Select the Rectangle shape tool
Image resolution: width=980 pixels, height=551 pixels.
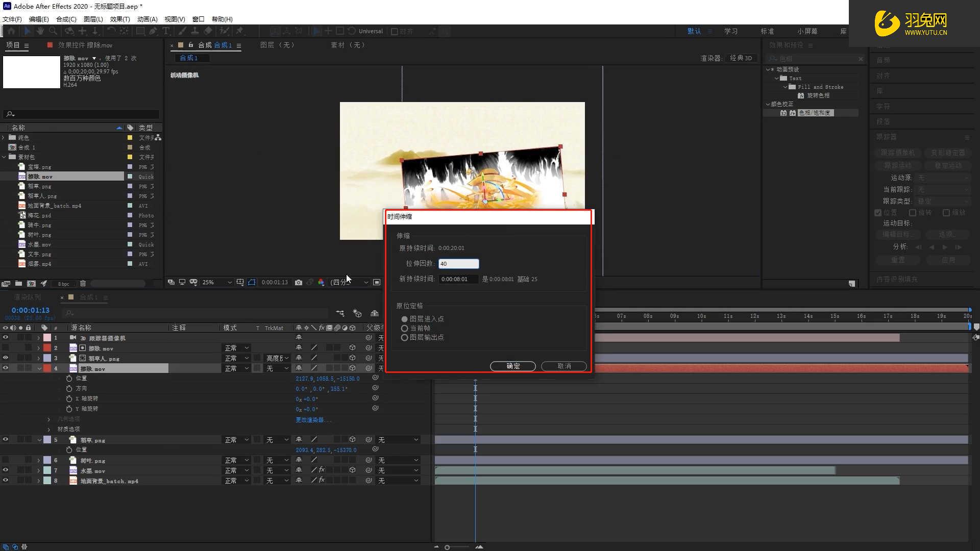coord(140,31)
